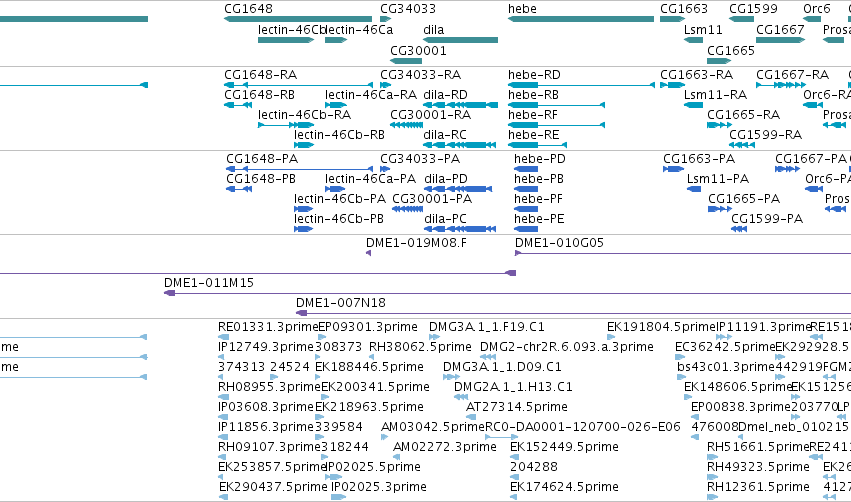Click the CG1599-RA transcript label

pos(765,135)
